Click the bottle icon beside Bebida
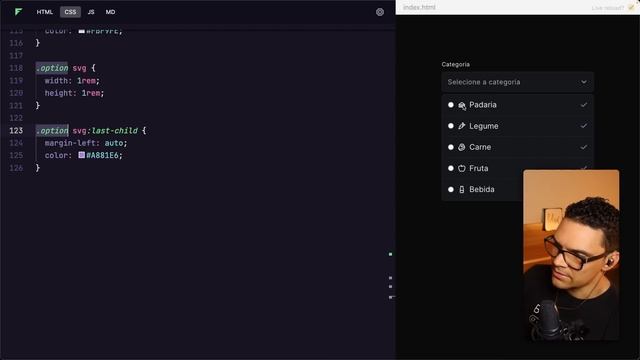This screenshot has width=640, height=360. pos(462,189)
